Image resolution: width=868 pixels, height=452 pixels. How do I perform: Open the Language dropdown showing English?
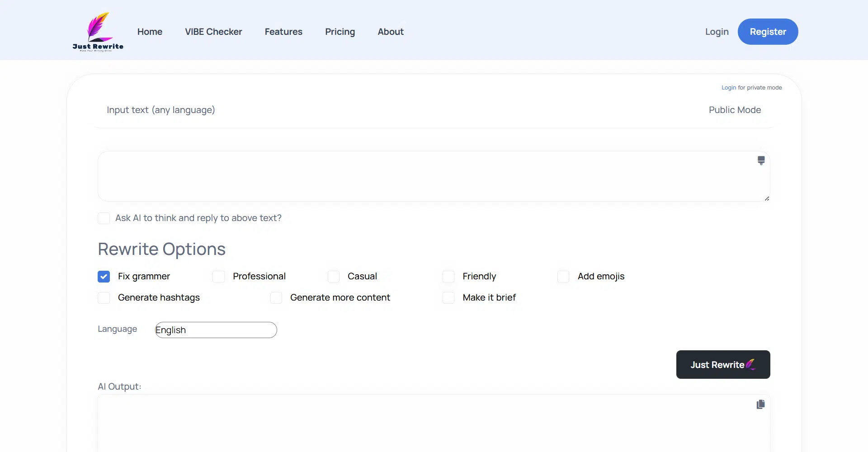point(216,330)
